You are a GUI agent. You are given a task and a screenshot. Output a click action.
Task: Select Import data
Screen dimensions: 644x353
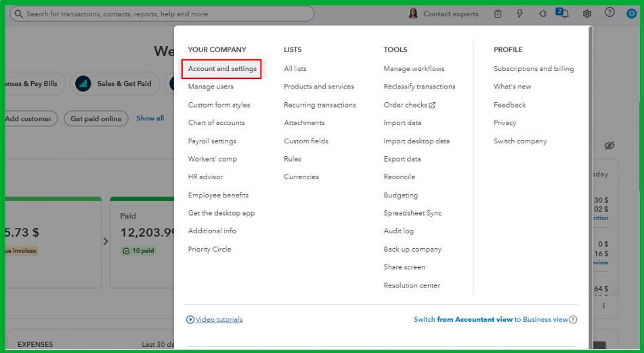pyautogui.click(x=402, y=122)
